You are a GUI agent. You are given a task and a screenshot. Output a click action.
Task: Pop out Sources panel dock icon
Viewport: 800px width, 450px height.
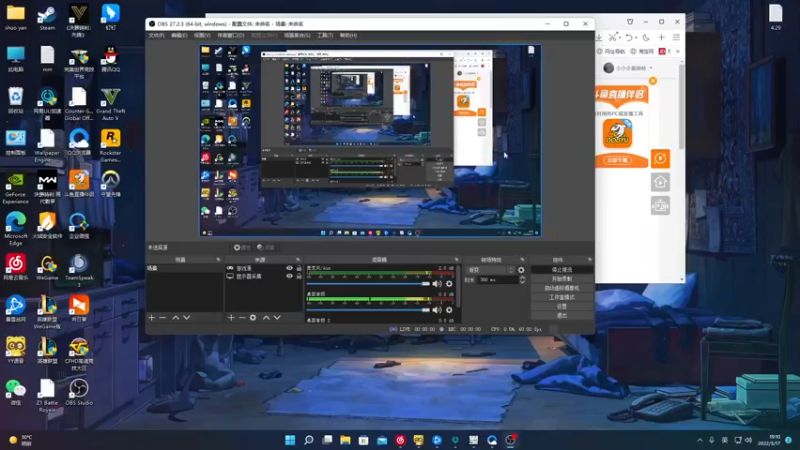pos(298,260)
